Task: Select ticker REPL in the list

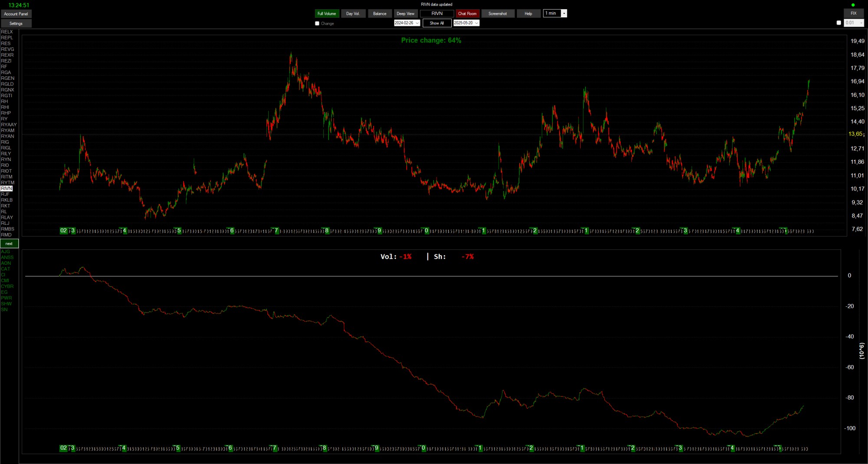Action: 7,38
